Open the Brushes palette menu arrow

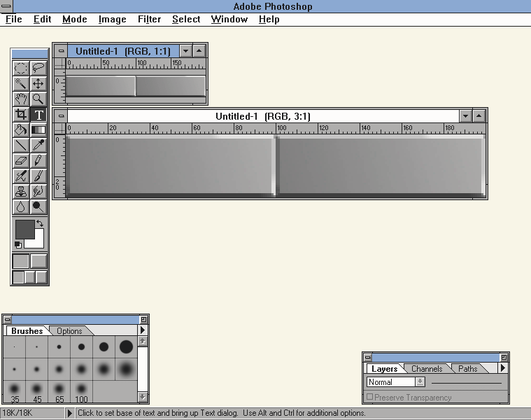coord(143,330)
